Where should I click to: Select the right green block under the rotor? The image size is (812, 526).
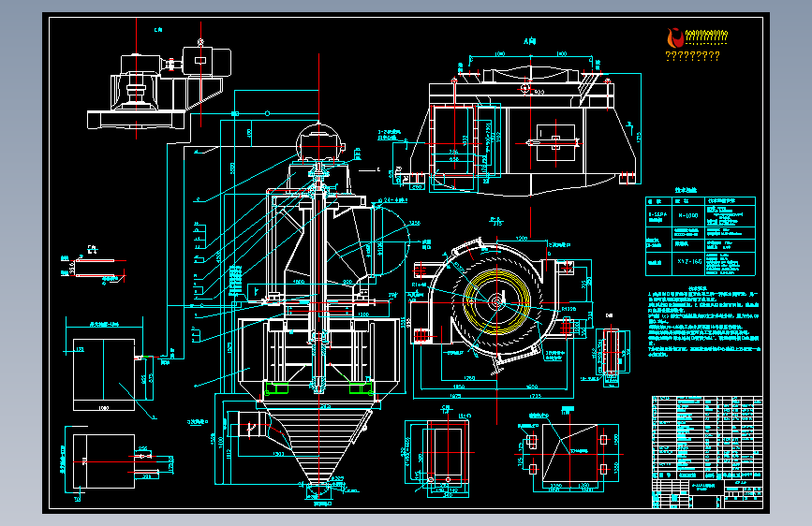(x=361, y=387)
